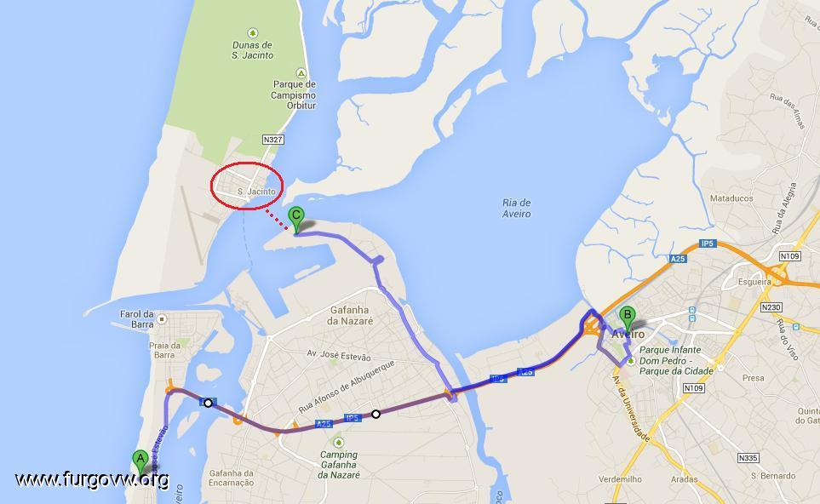Screen dimensions: 820x504
Task: Click the N109 shield near Esgueira
Action: (789, 256)
